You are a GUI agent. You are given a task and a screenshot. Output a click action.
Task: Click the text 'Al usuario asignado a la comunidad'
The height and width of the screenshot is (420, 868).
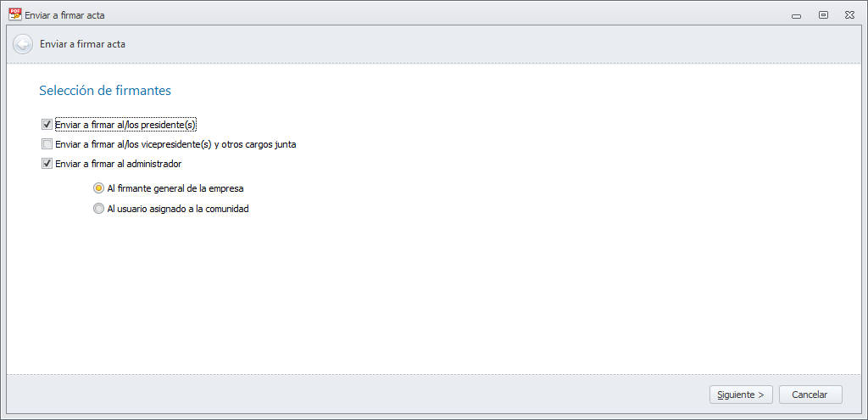point(178,209)
